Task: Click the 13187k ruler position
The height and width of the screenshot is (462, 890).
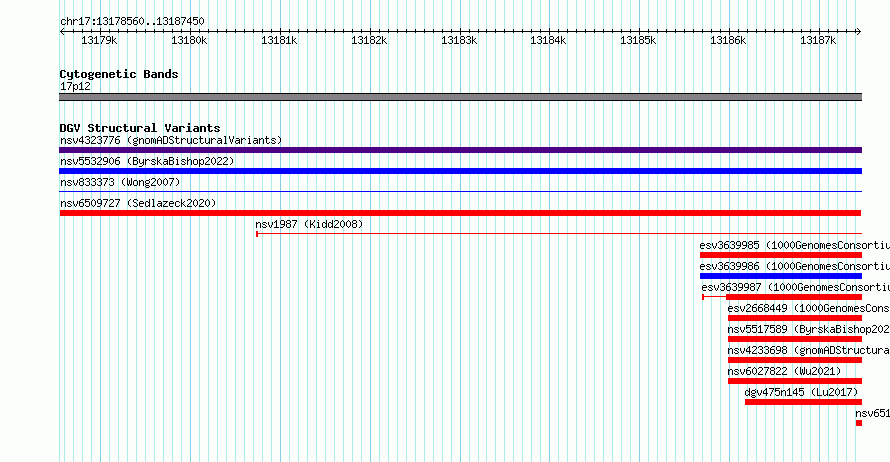Action: [x=818, y=40]
